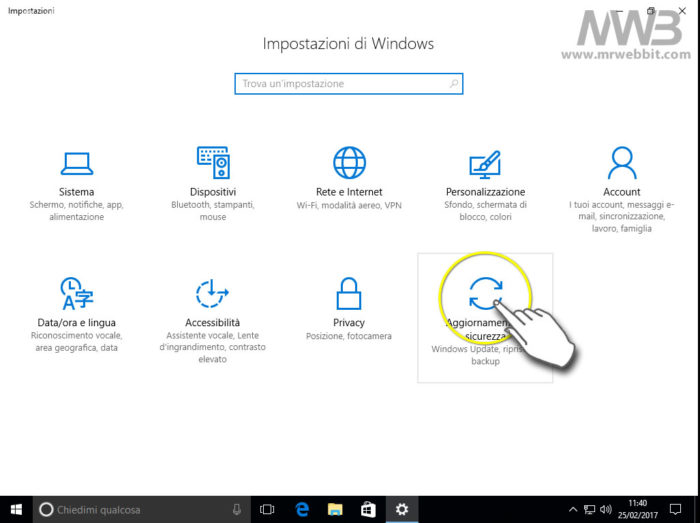Open the Account person icon

click(621, 163)
